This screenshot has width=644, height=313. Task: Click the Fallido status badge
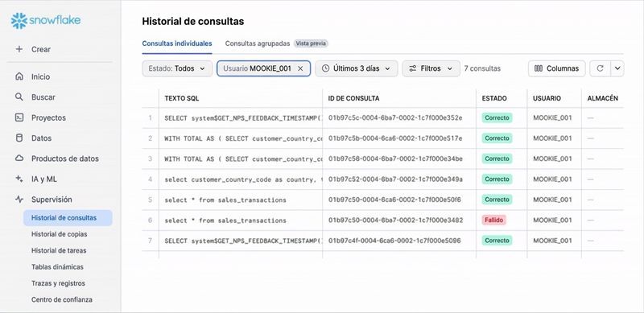[493, 220]
